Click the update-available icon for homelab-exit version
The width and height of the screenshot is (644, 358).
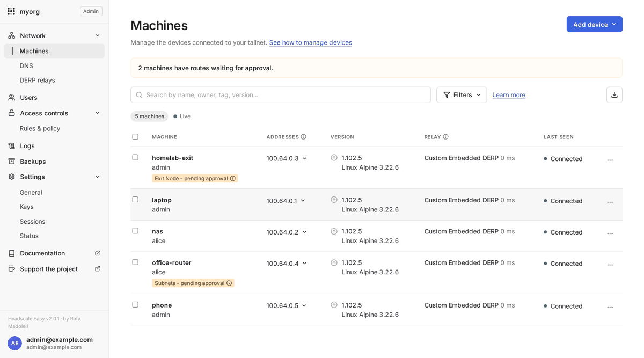(x=334, y=158)
